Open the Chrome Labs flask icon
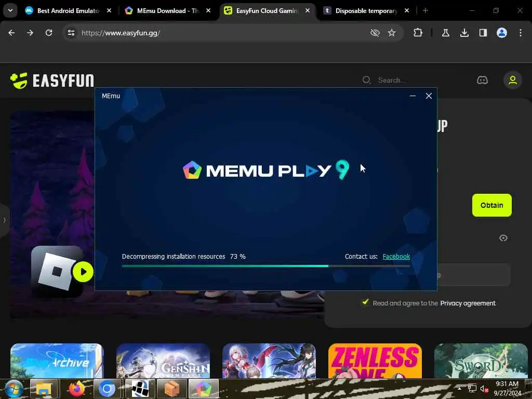 (x=445, y=33)
